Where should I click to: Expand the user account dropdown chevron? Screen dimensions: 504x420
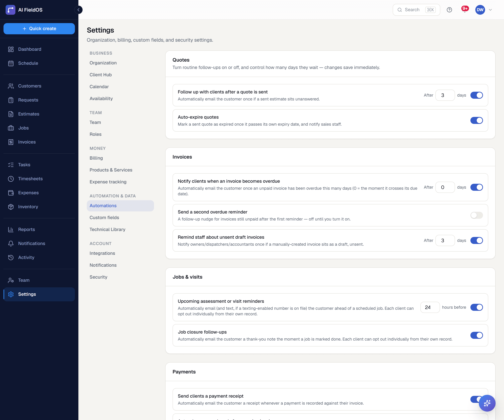(x=490, y=10)
